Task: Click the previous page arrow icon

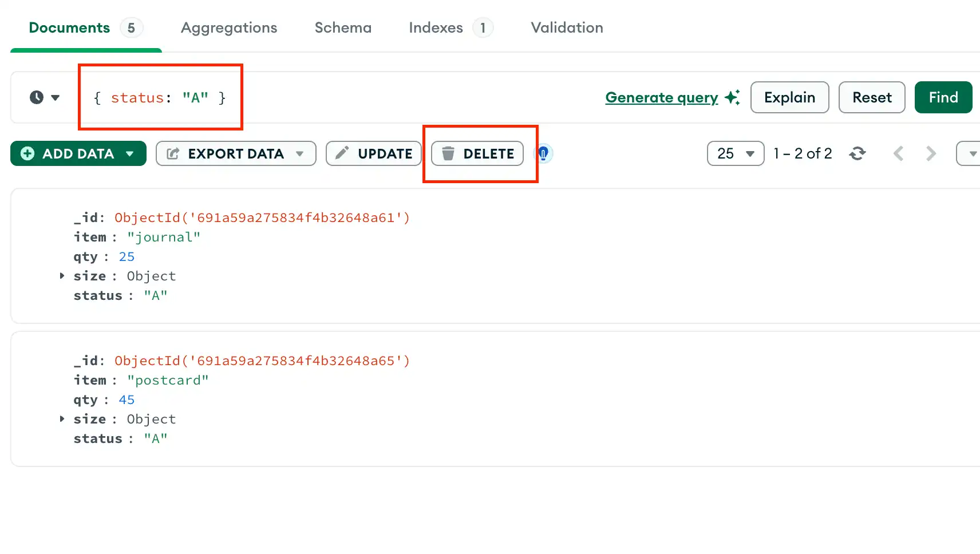Action: tap(899, 153)
